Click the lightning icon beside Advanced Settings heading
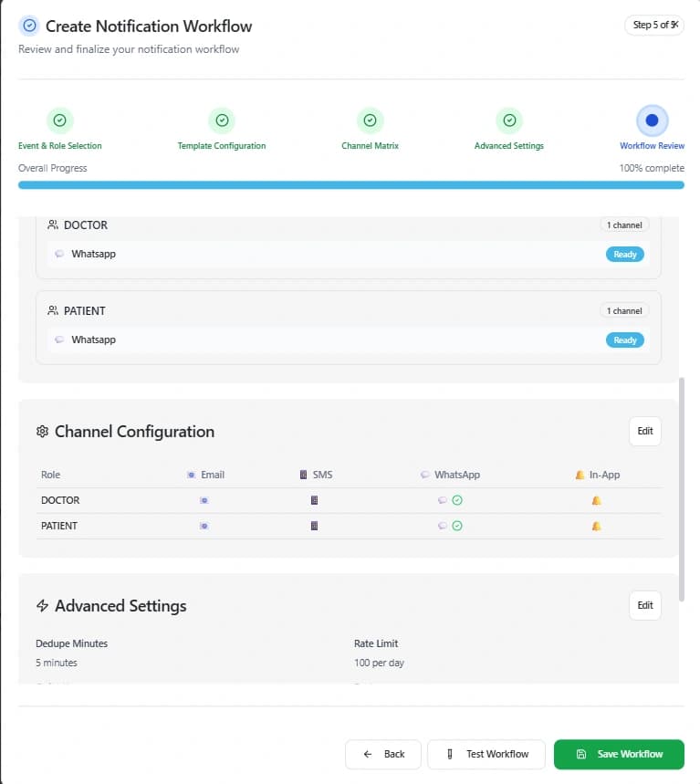700x784 pixels. pyautogui.click(x=42, y=605)
